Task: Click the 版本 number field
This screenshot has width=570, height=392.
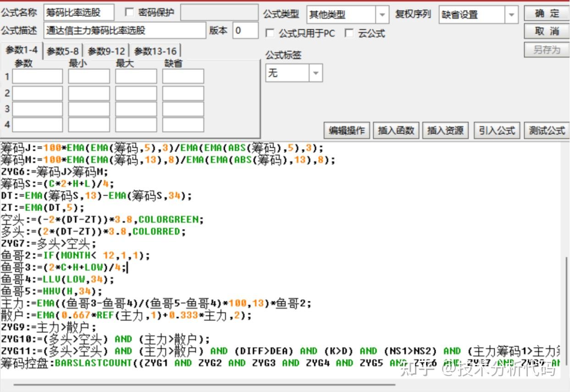Action: (x=245, y=31)
